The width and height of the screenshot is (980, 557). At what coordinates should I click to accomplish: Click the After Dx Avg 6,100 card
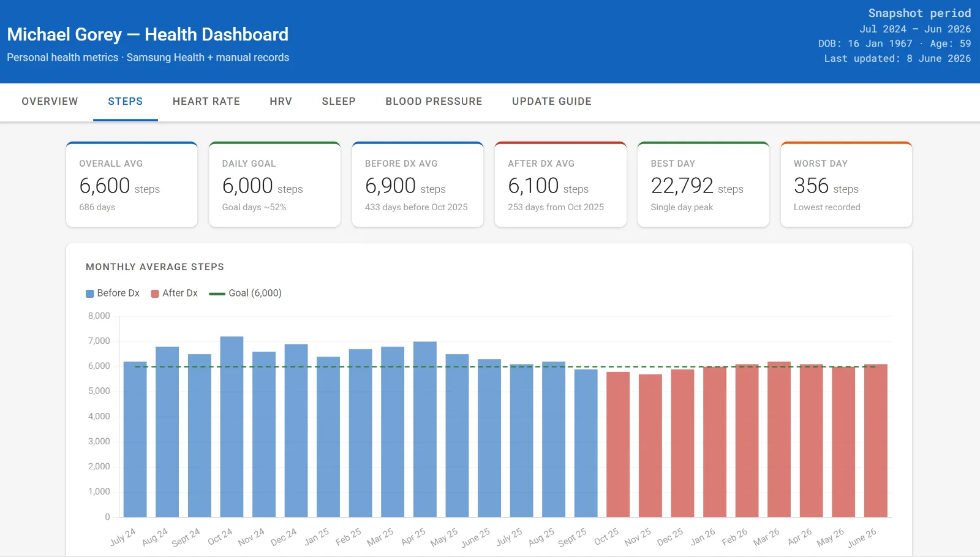tap(560, 184)
